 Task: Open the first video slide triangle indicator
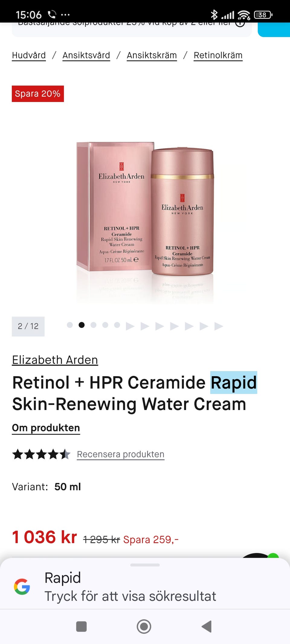tap(130, 326)
